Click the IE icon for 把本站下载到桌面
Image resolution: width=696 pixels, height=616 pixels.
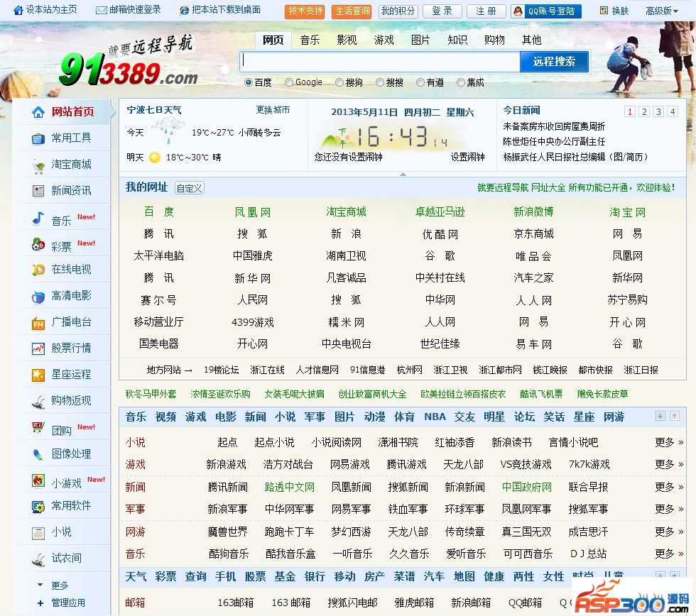[x=184, y=10]
